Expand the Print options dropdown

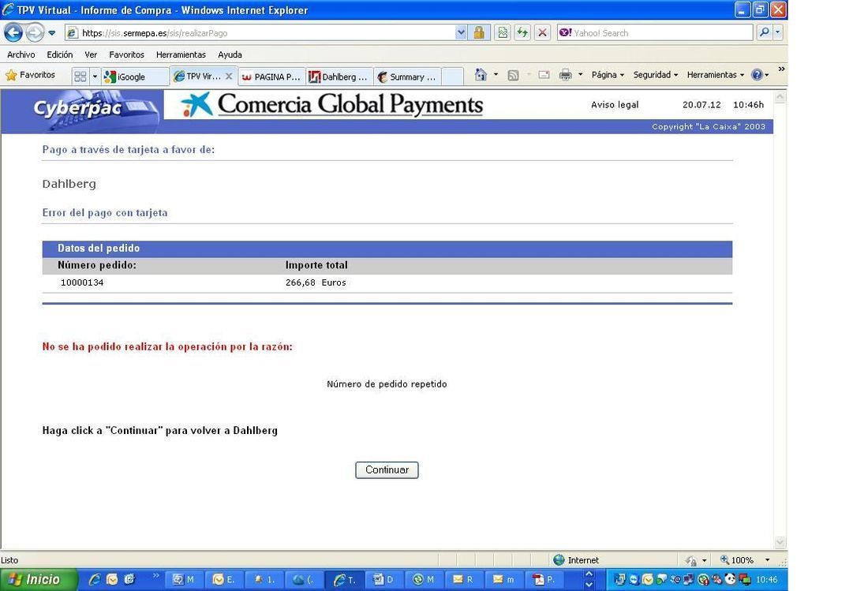pos(580,75)
